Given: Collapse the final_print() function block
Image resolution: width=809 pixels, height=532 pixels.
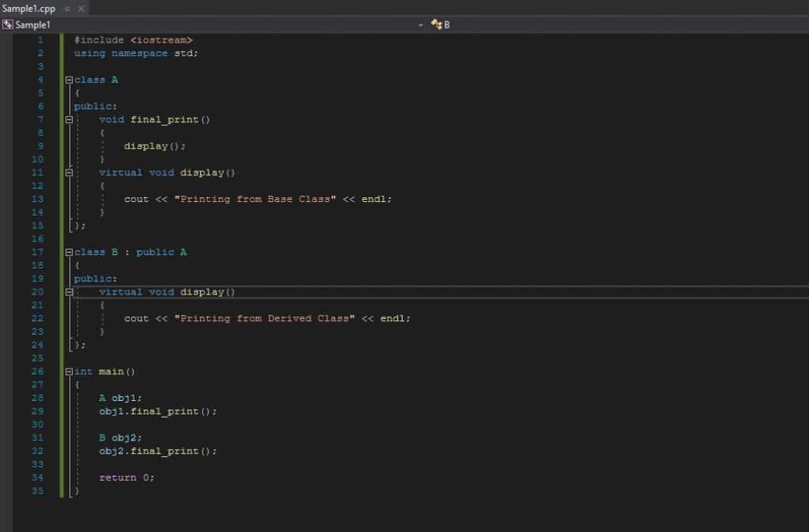Looking at the screenshot, I should (x=69, y=120).
